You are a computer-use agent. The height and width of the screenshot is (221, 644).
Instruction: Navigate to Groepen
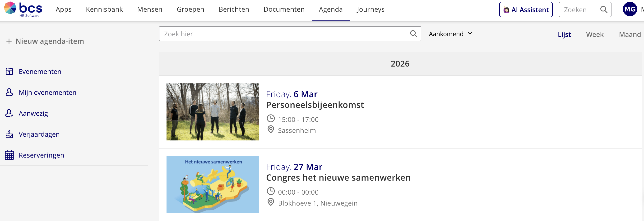click(x=190, y=10)
